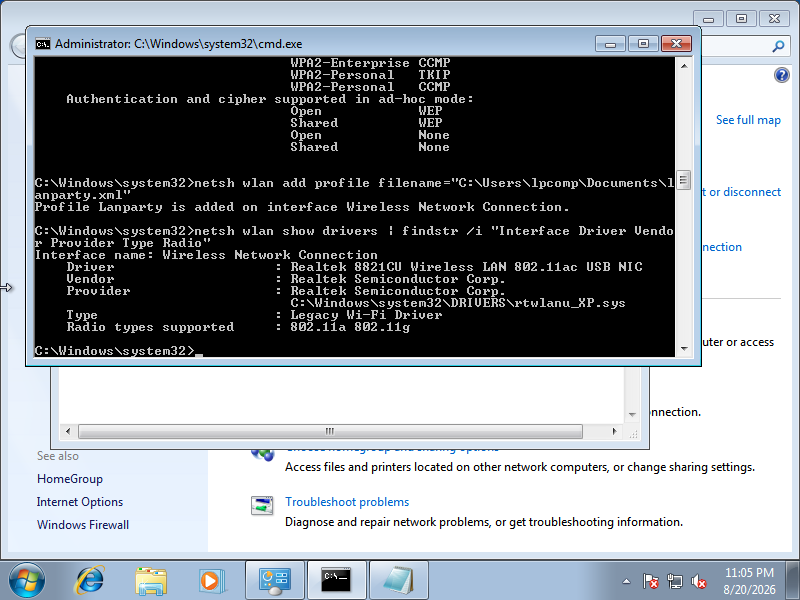Click the 'Vendor : Realtek Semiconductor Corp.' line
Screen dimensions: 800x600
click(x=286, y=279)
